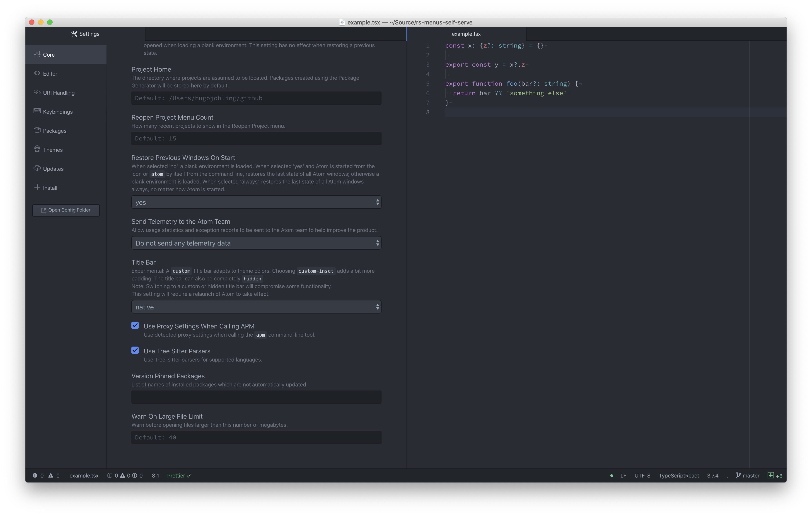The width and height of the screenshot is (812, 516).
Task: Disable Use Proxy Settings When Calling APM
Action: pyautogui.click(x=135, y=325)
